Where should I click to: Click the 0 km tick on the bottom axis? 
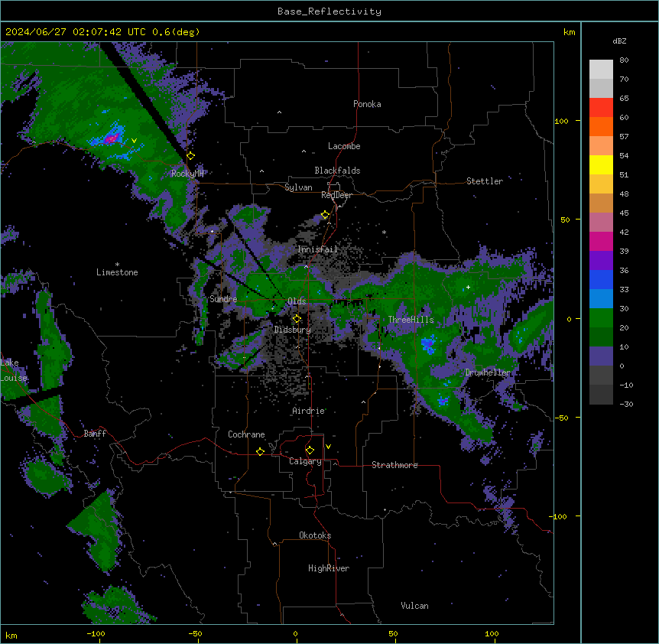pos(295,633)
